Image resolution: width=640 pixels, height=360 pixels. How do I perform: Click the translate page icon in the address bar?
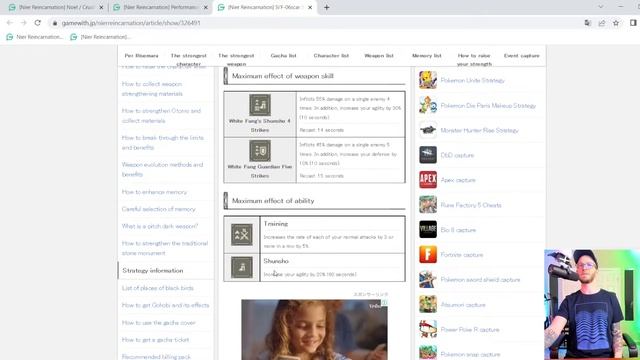click(588, 23)
